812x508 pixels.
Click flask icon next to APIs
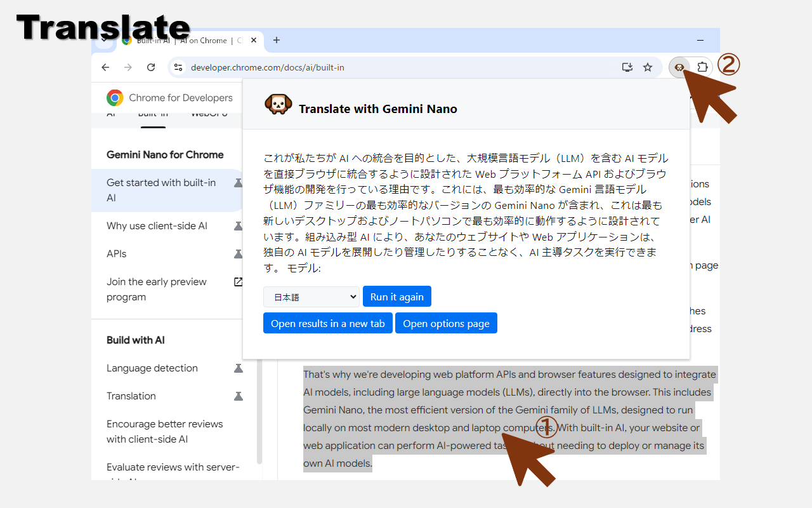click(239, 253)
